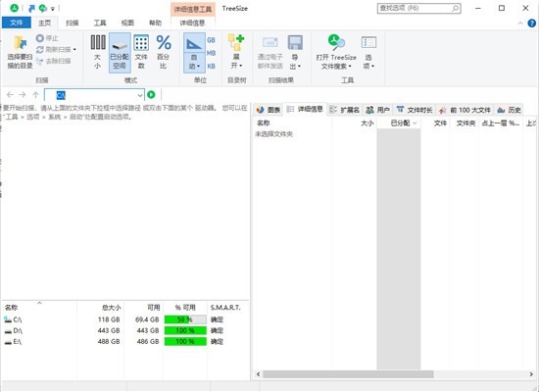Open the Help icon at top right
The width and height of the screenshot is (539, 392).
pyautogui.click(x=531, y=24)
